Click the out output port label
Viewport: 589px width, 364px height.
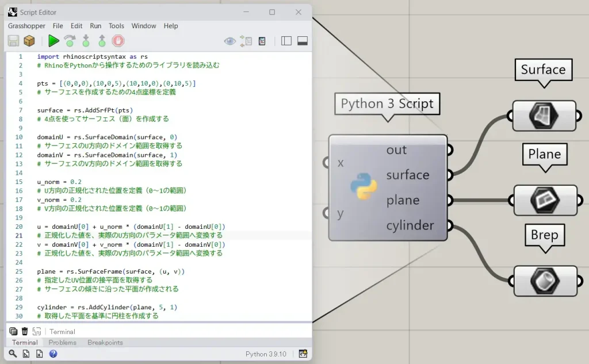(x=396, y=150)
